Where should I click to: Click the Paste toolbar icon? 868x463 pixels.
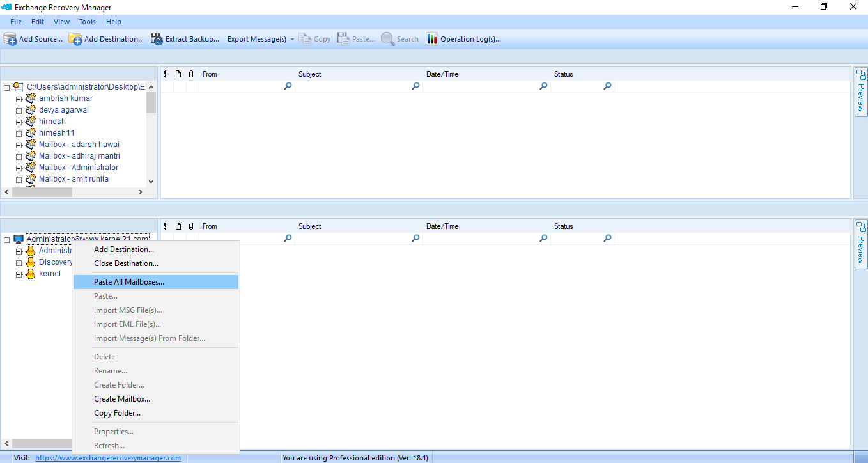343,39
